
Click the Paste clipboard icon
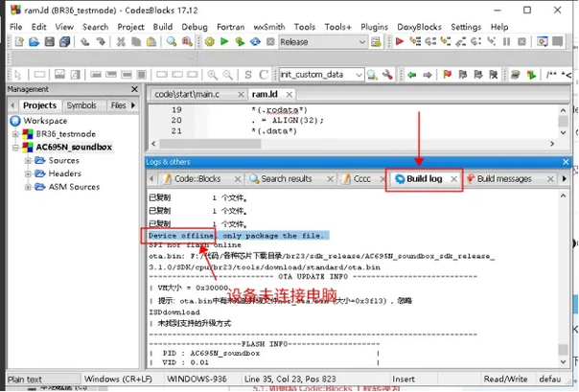151,42
